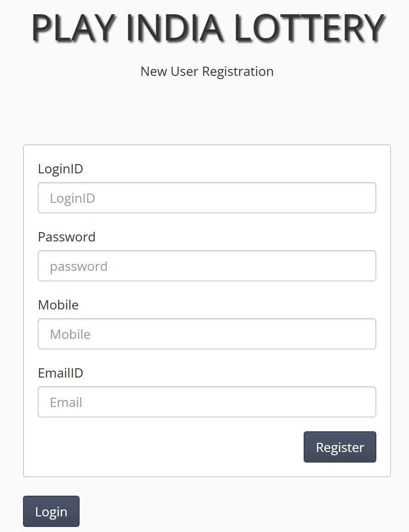The width and height of the screenshot is (409, 532).
Task: Click the EmailID field label
Action: [60, 373]
